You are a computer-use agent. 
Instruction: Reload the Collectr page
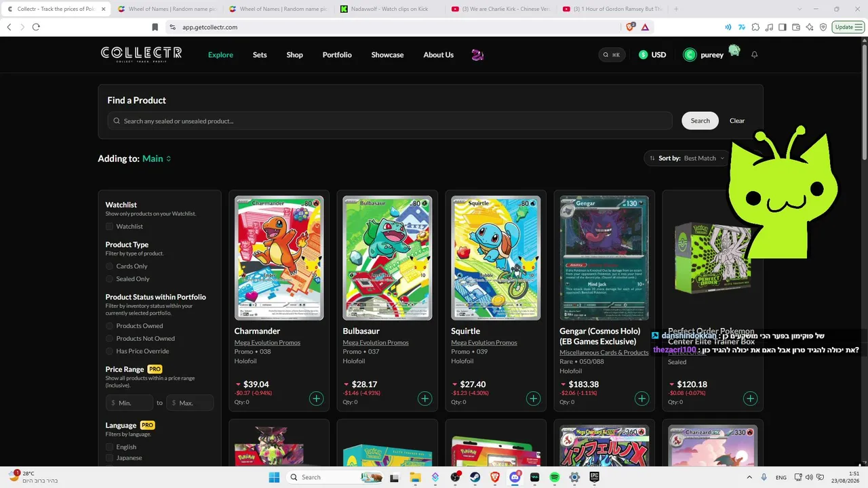click(36, 27)
